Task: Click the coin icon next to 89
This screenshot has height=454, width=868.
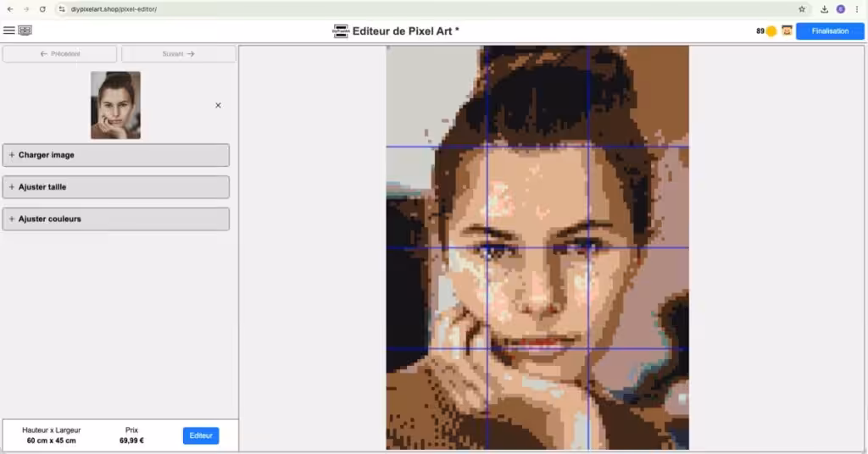Action: tap(771, 31)
